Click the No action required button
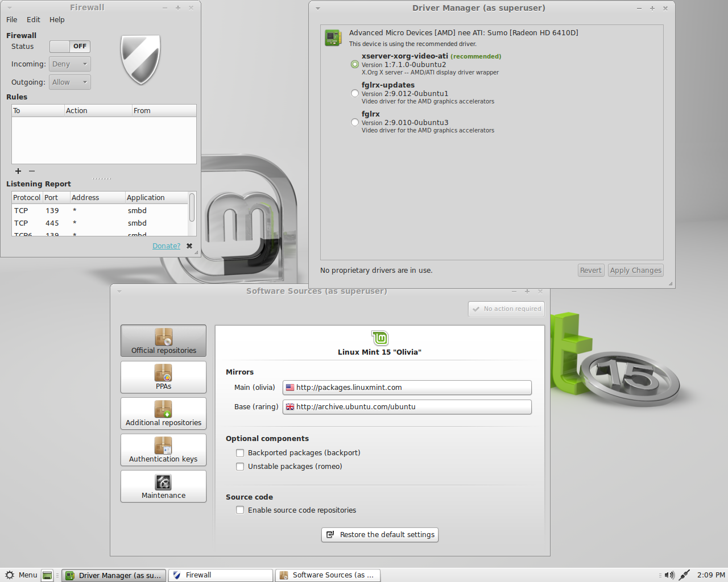This screenshot has height=582, width=728. (506, 309)
